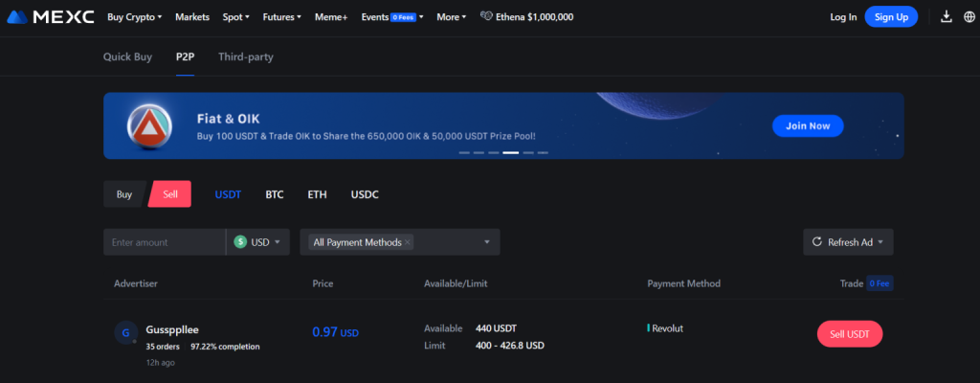Expand the USD currency dropdown
The width and height of the screenshot is (980, 383).
tap(257, 242)
